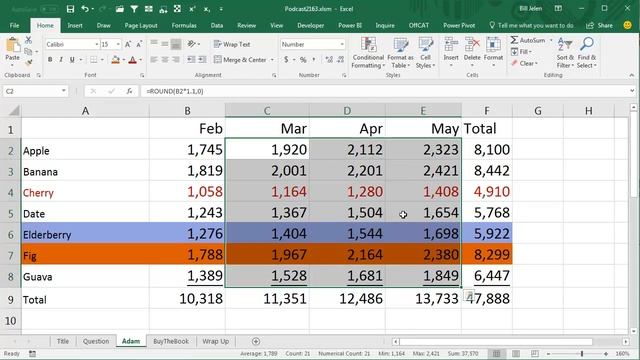The width and height of the screenshot is (640, 360).
Task: Click the Undo arrow icon
Action: point(85,9)
